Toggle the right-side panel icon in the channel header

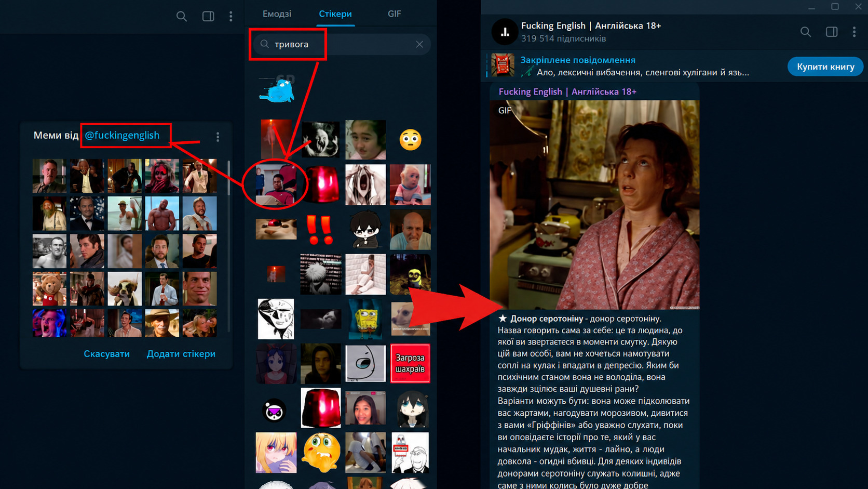click(832, 32)
